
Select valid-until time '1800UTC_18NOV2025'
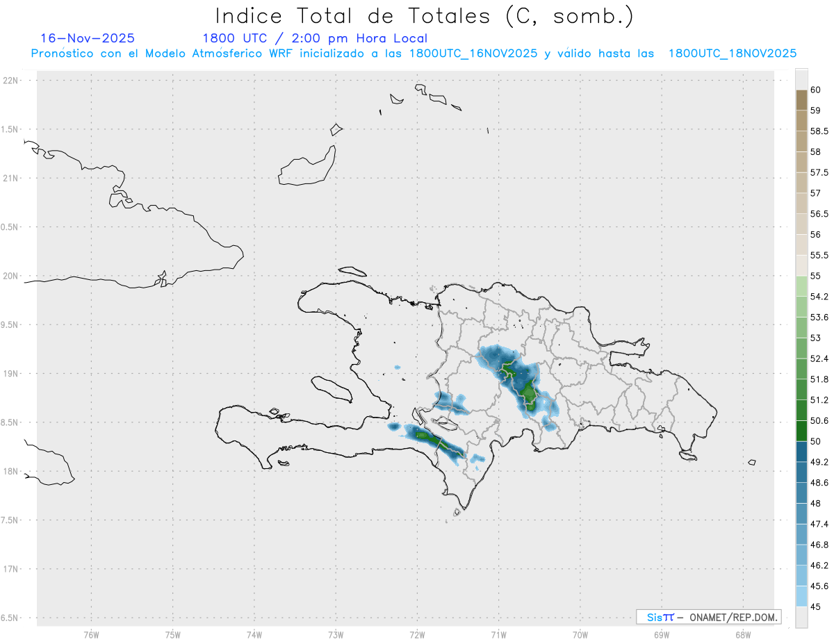coord(733,53)
